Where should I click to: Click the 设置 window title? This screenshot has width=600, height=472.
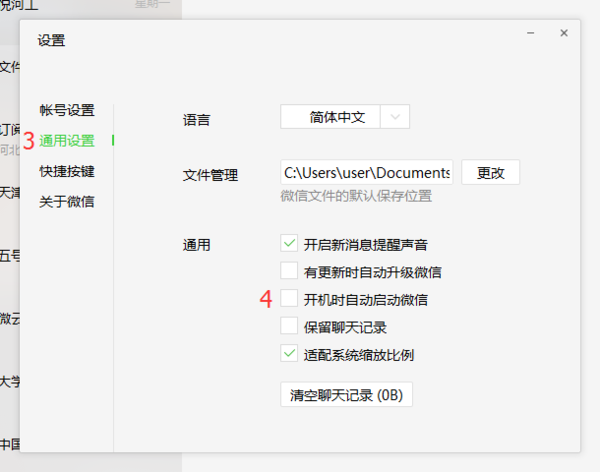tap(51, 40)
